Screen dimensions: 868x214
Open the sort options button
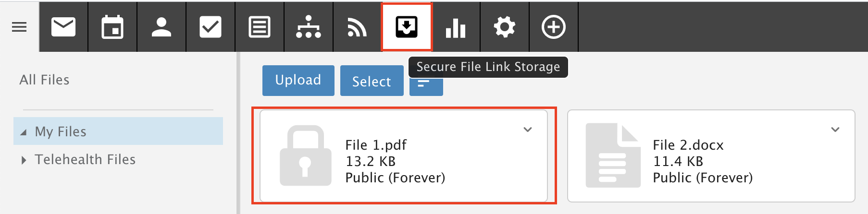point(426,85)
